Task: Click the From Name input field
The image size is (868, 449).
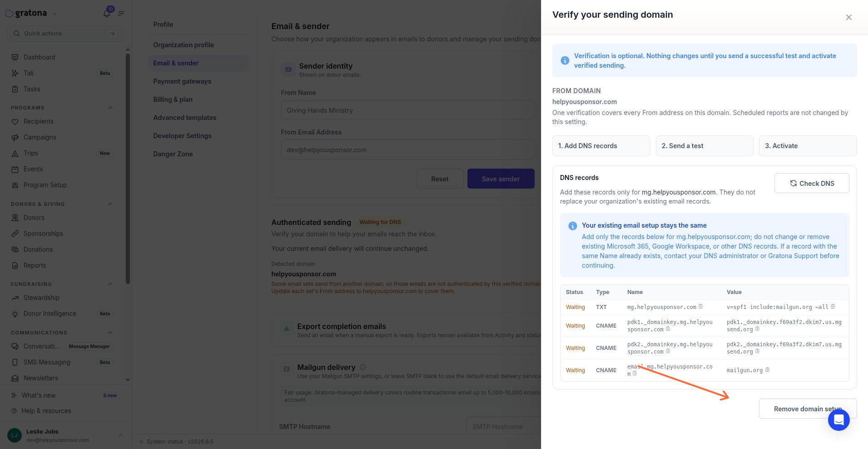Action: pyautogui.click(x=407, y=110)
